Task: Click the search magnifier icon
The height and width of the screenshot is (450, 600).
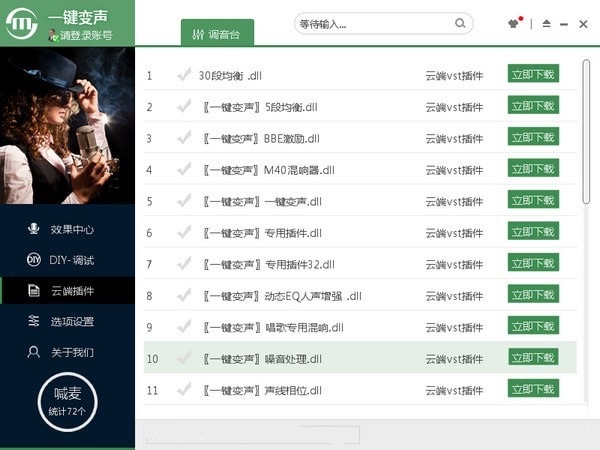Action: pos(460,22)
